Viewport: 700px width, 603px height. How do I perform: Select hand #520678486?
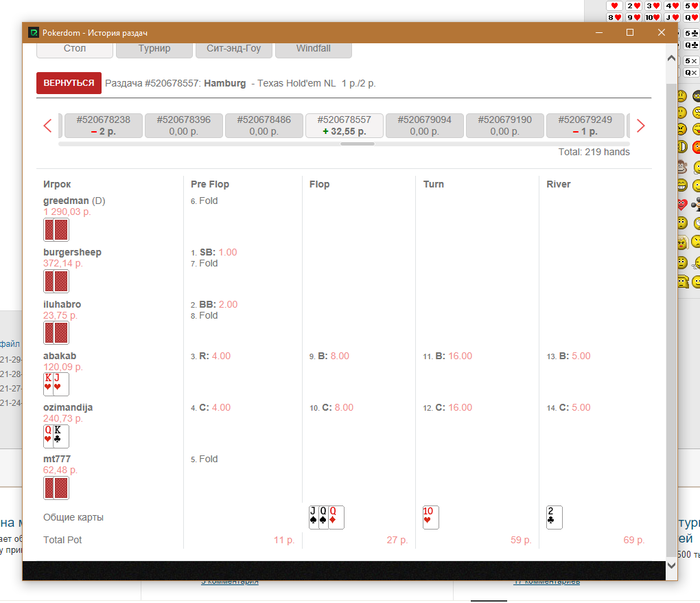[264, 125]
